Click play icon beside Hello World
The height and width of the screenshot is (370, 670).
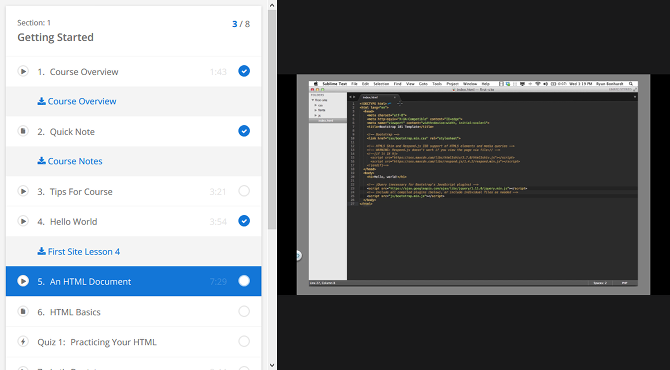(x=23, y=221)
